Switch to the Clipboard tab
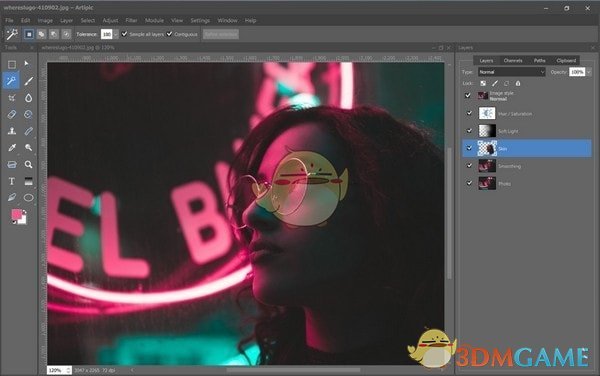This screenshot has height=376, width=600. (566, 60)
